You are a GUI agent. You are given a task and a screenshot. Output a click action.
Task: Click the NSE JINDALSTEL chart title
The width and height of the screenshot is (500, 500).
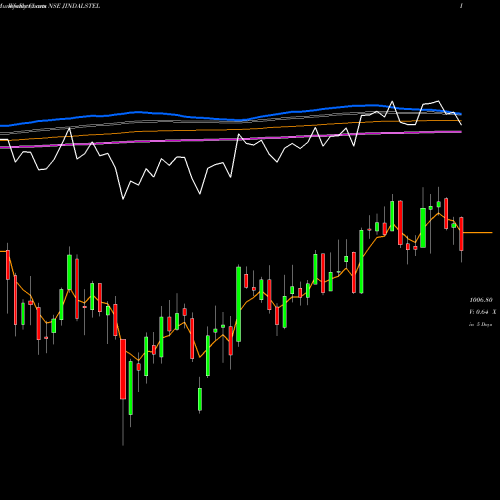[x=74, y=6]
